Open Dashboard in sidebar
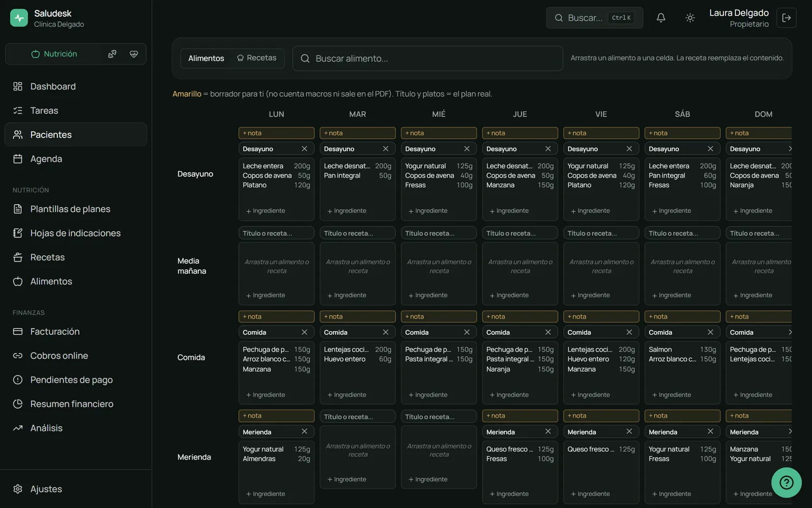 tap(76, 86)
